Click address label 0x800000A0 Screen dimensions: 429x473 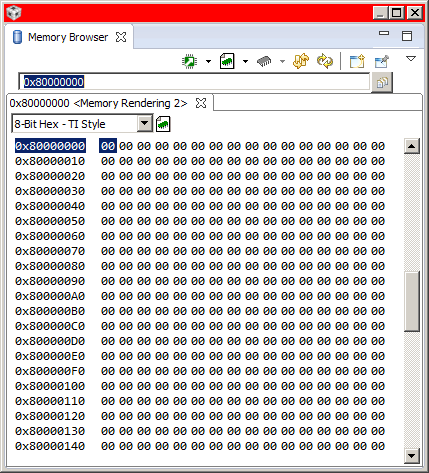pos(50,296)
